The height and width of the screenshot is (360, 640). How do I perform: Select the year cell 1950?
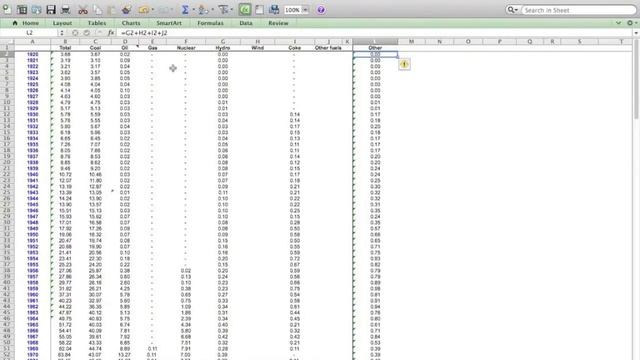click(32, 234)
